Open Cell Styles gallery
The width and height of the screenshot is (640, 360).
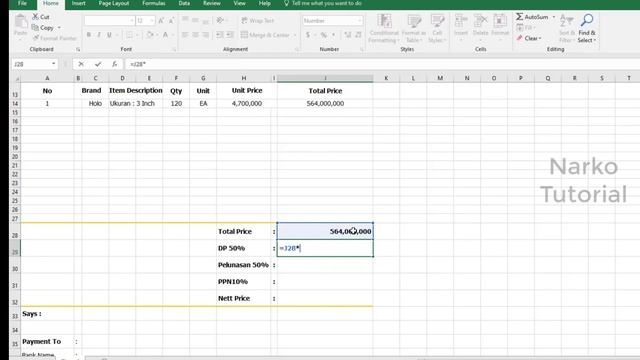pos(437,28)
